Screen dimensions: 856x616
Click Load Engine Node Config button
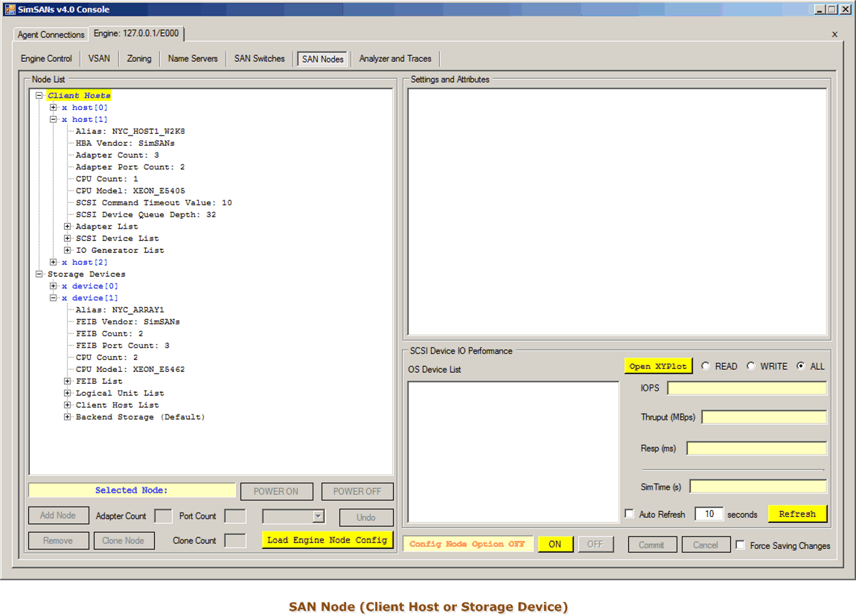(x=327, y=540)
